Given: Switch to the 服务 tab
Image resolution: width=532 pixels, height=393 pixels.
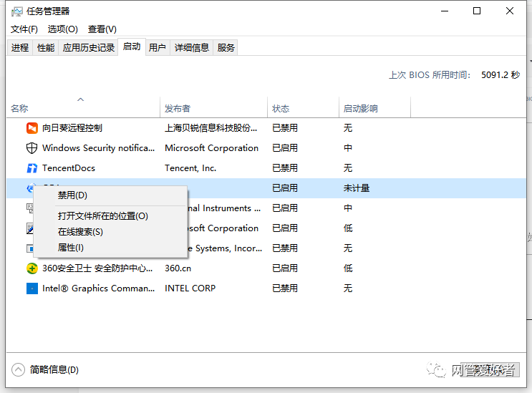Looking at the screenshot, I should (x=226, y=47).
